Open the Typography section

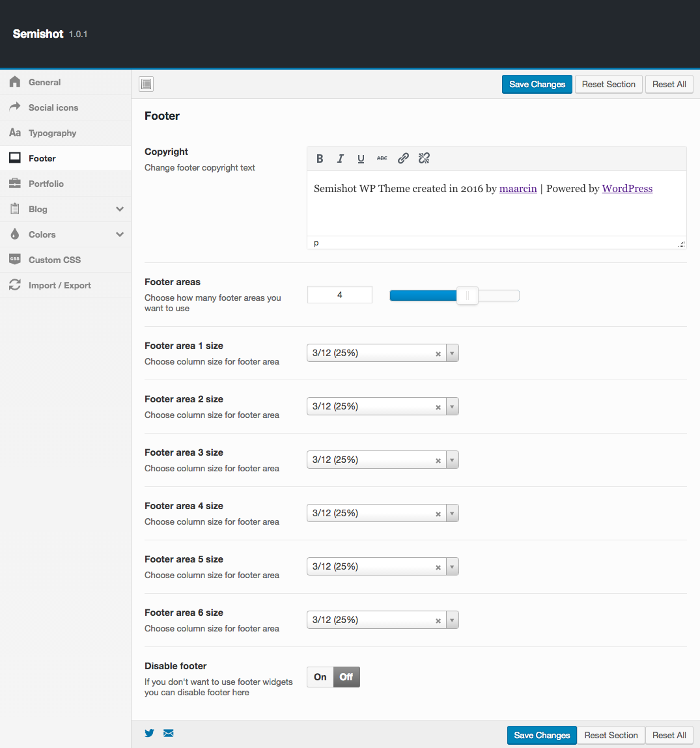52,133
